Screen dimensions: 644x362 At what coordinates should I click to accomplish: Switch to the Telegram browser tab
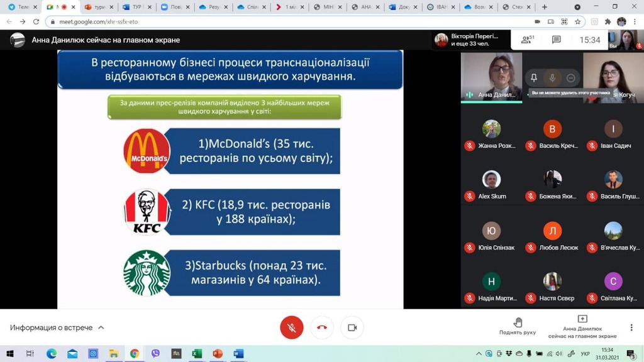[x=19, y=7]
